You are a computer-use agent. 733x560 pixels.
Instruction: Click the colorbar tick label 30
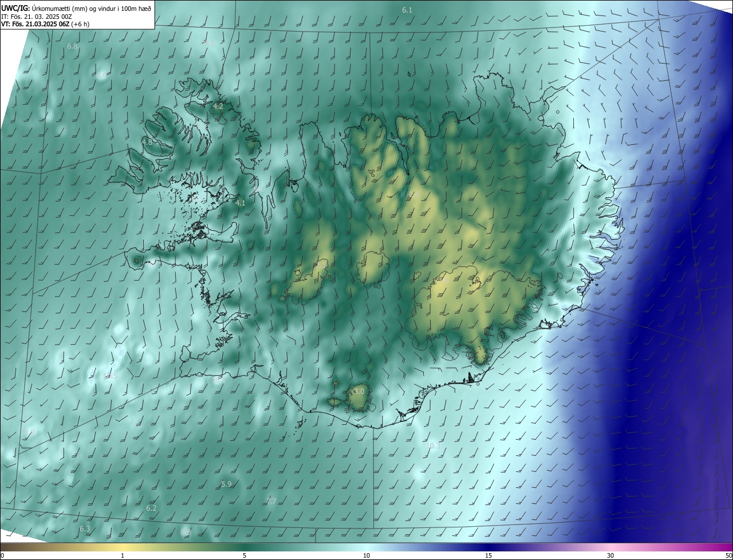click(x=610, y=555)
